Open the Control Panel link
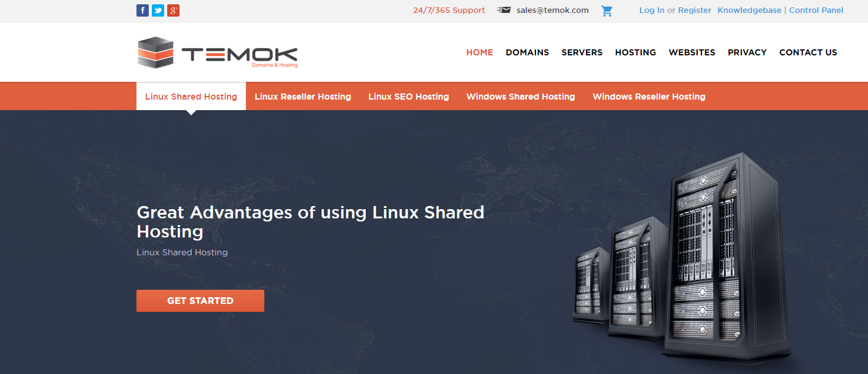 click(816, 10)
